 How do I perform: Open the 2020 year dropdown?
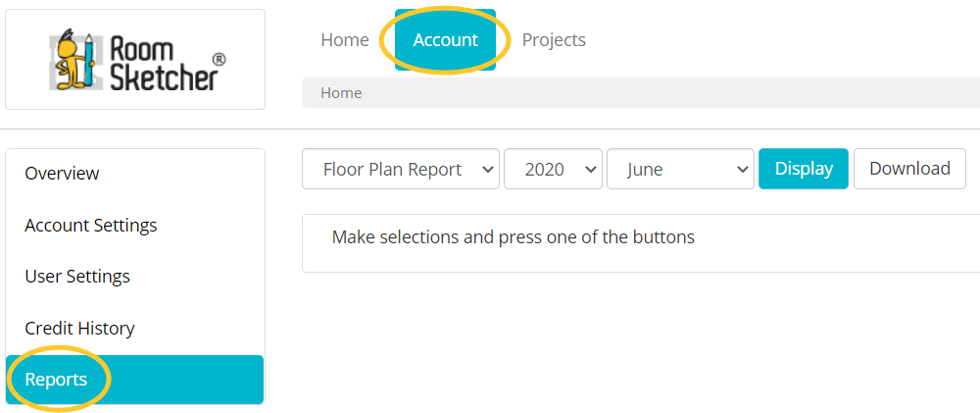553,169
